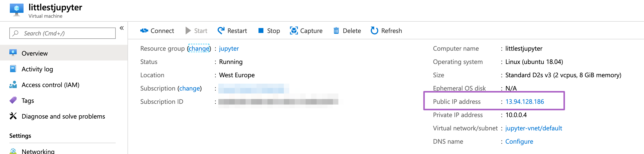Screen dimensions: 644x154
Task: Click the Delete trash icon
Action: click(336, 31)
